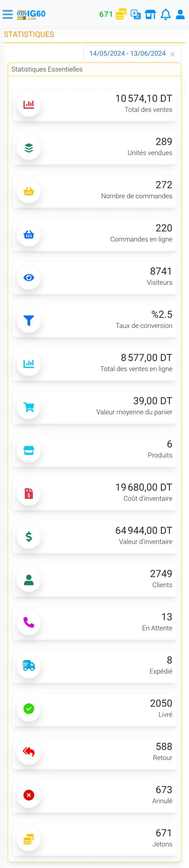Viewport: 189px width, 868px height.
Task: Click the Annulé red cross icon
Action: (29, 795)
